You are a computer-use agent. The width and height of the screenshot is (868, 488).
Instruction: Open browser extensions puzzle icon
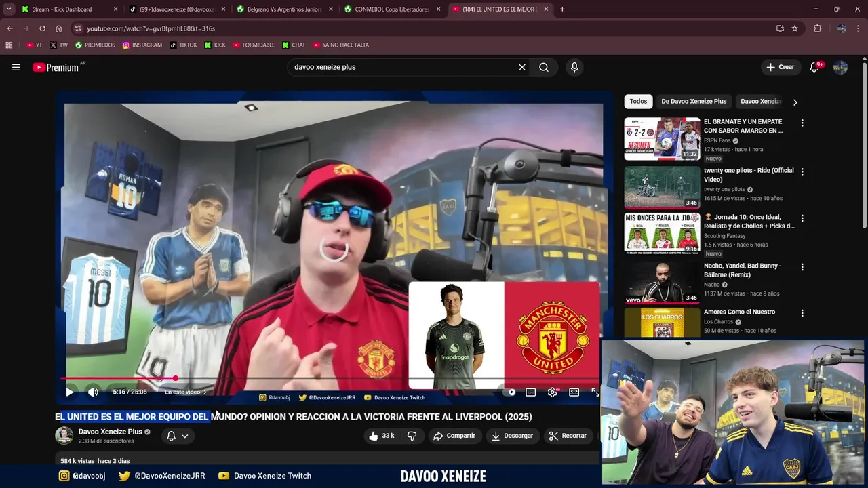click(817, 28)
